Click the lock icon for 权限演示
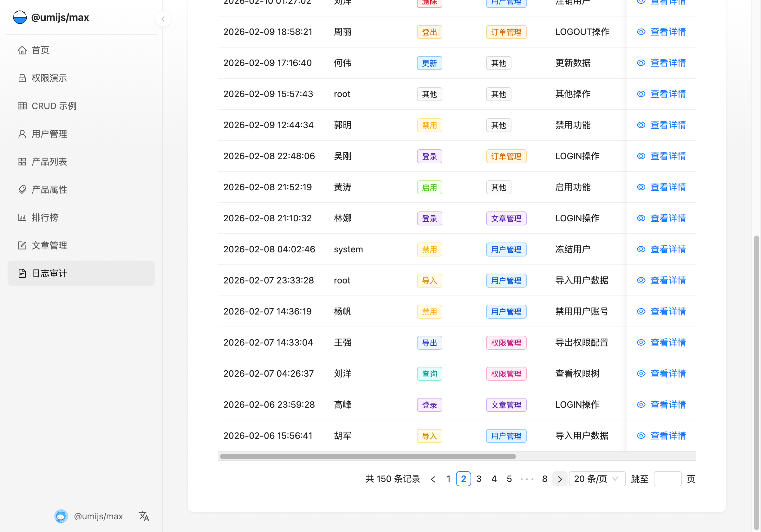The image size is (761, 532). click(x=22, y=78)
